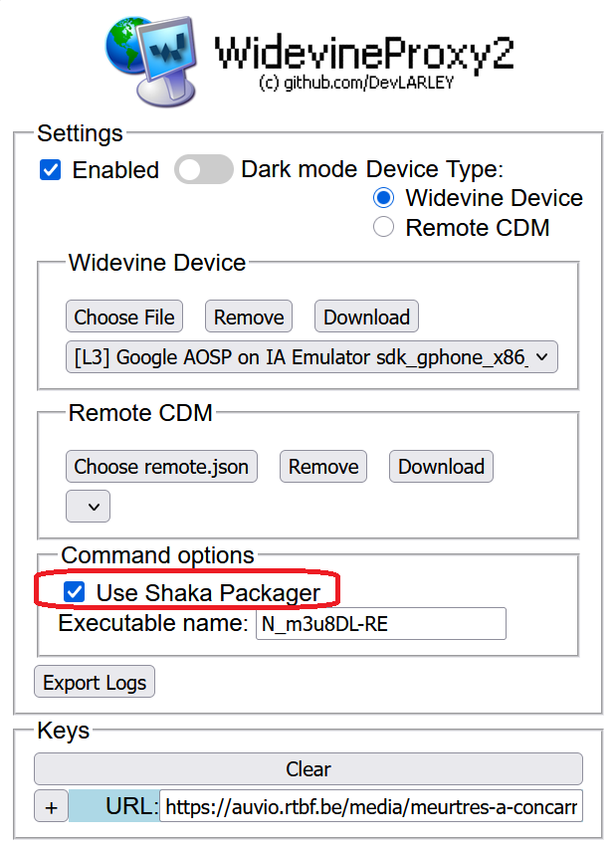
Task: Switch on Dark mode toggle
Action: pos(203,170)
